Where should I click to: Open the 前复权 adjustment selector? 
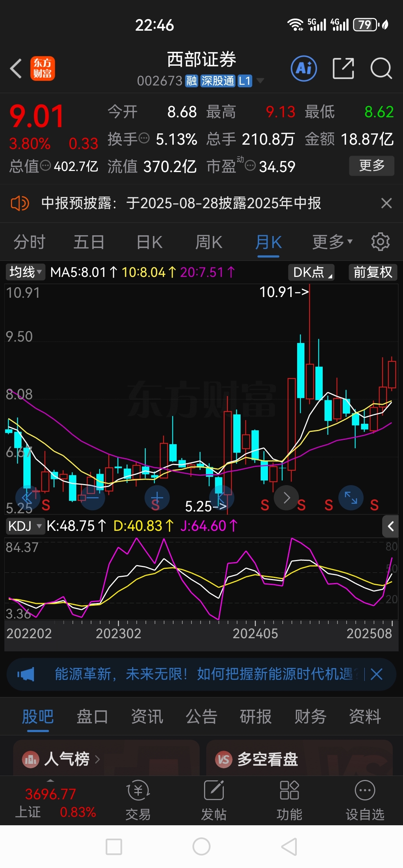click(373, 272)
